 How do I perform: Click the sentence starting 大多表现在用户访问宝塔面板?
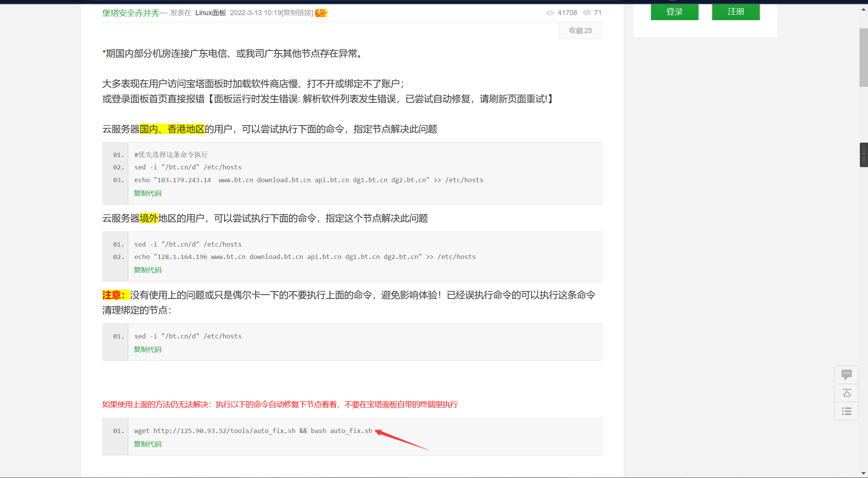point(254,84)
